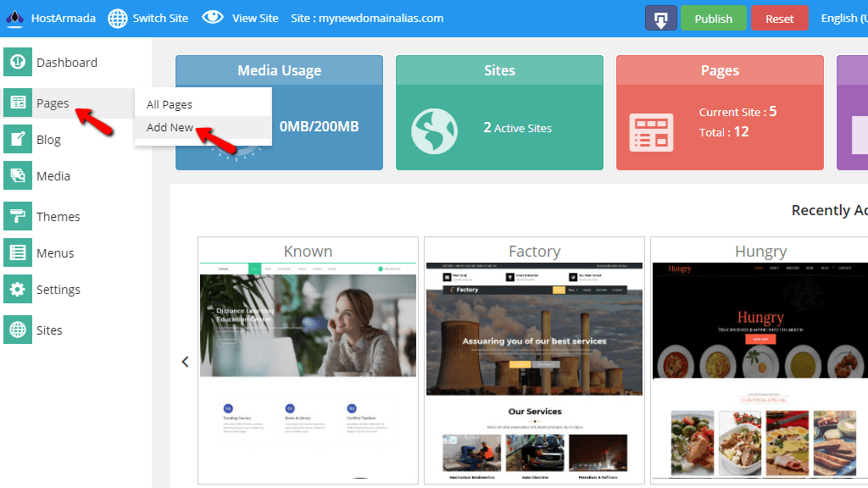Click the Total : 12 text
Image resolution: width=868 pixels, height=488 pixels.
click(x=724, y=131)
